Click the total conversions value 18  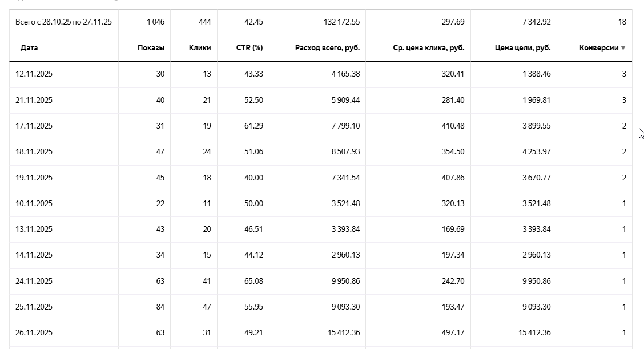[622, 22]
